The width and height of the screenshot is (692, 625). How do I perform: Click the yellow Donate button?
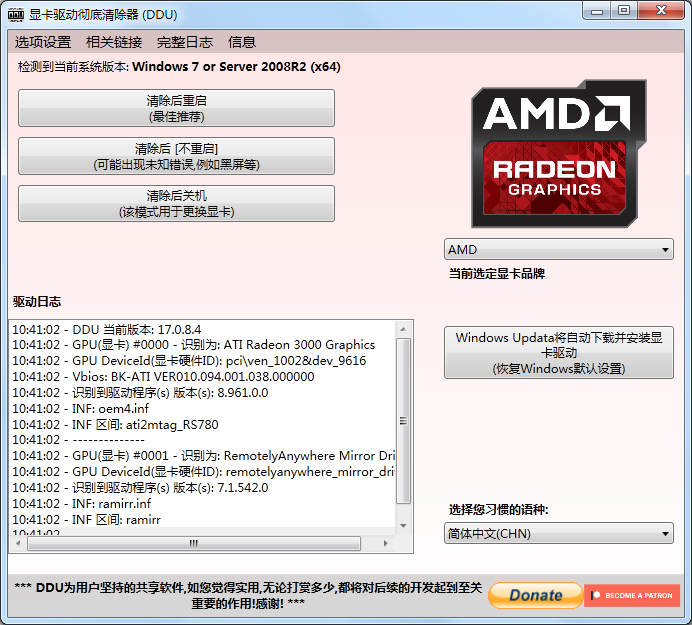[536, 595]
